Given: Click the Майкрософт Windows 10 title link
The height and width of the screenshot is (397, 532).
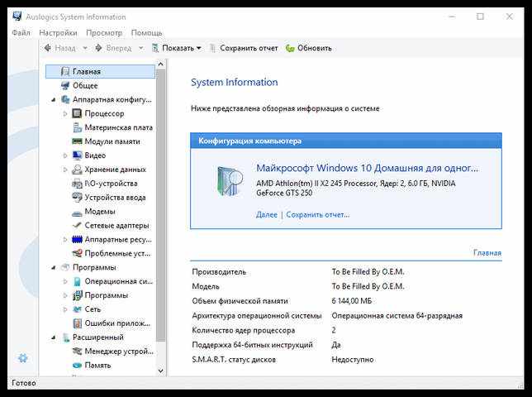Looking at the screenshot, I should click(x=367, y=168).
